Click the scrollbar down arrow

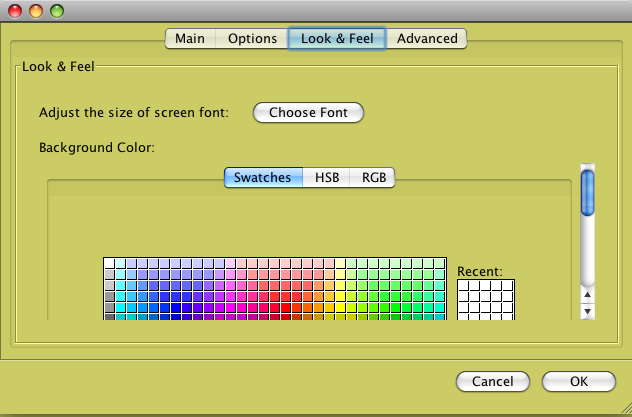(588, 311)
